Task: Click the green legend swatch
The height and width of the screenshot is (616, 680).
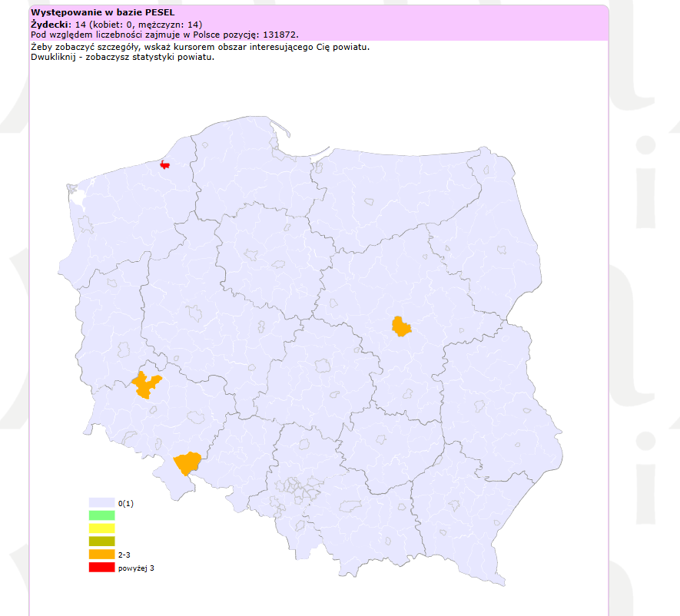Action: click(x=101, y=515)
